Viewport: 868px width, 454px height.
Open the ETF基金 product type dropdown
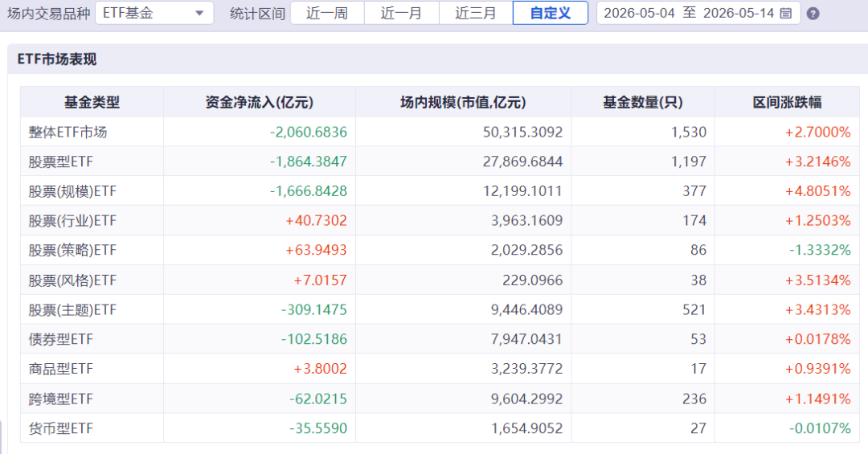tap(154, 13)
